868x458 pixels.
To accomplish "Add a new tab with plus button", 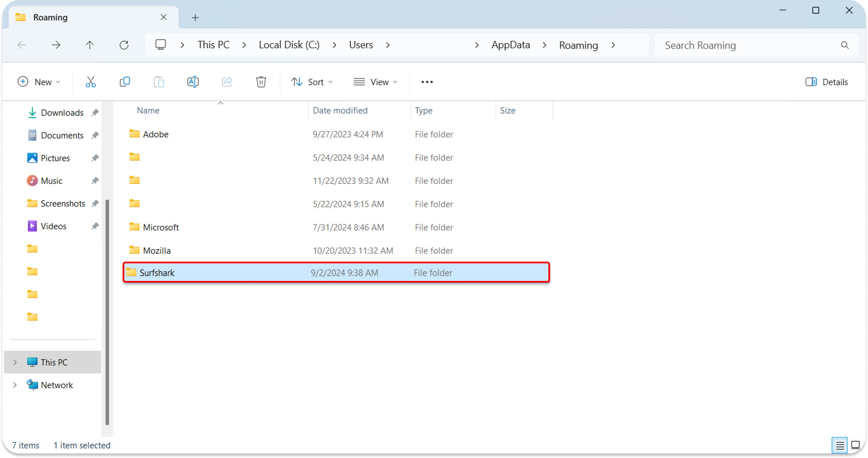I will [x=195, y=18].
